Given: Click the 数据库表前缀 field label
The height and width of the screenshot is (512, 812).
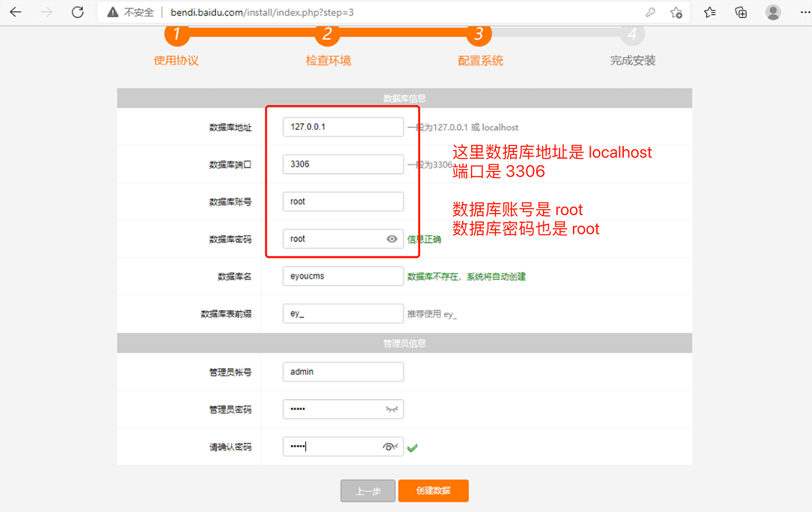Looking at the screenshot, I should (x=227, y=314).
